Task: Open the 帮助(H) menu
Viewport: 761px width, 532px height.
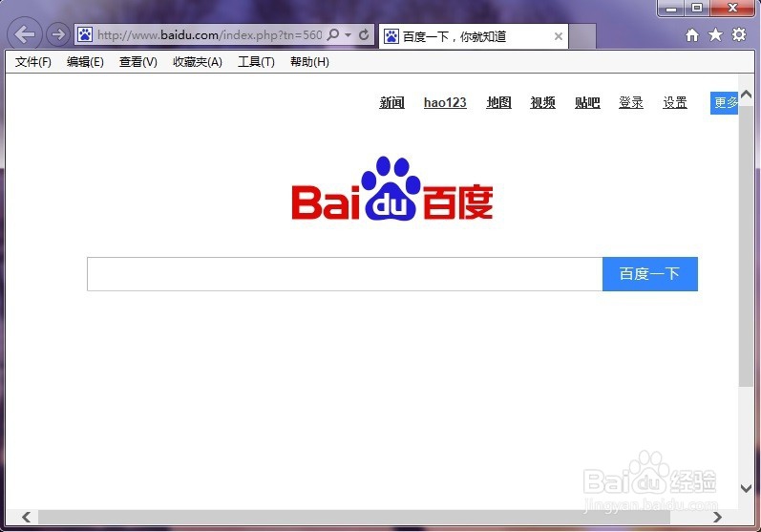Action: 309,62
